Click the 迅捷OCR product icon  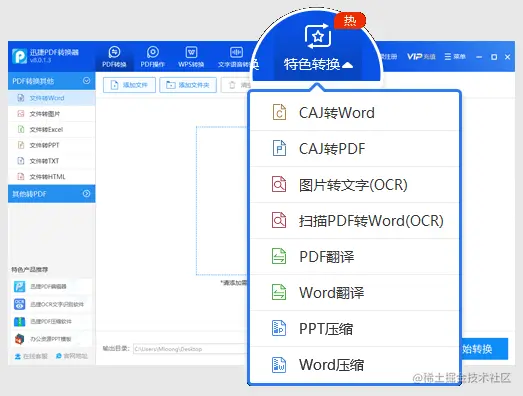click(19, 304)
